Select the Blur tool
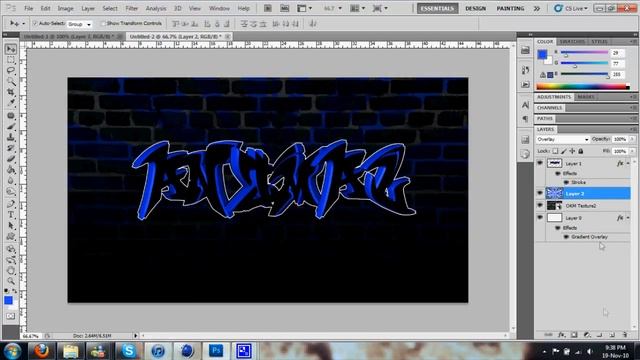This screenshot has width=640, height=360. click(x=11, y=180)
